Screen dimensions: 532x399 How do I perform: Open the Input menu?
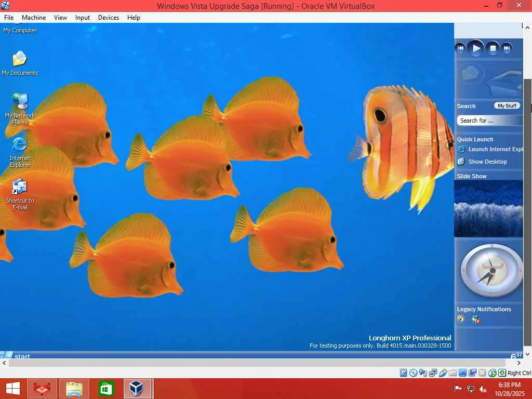coord(83,18)
